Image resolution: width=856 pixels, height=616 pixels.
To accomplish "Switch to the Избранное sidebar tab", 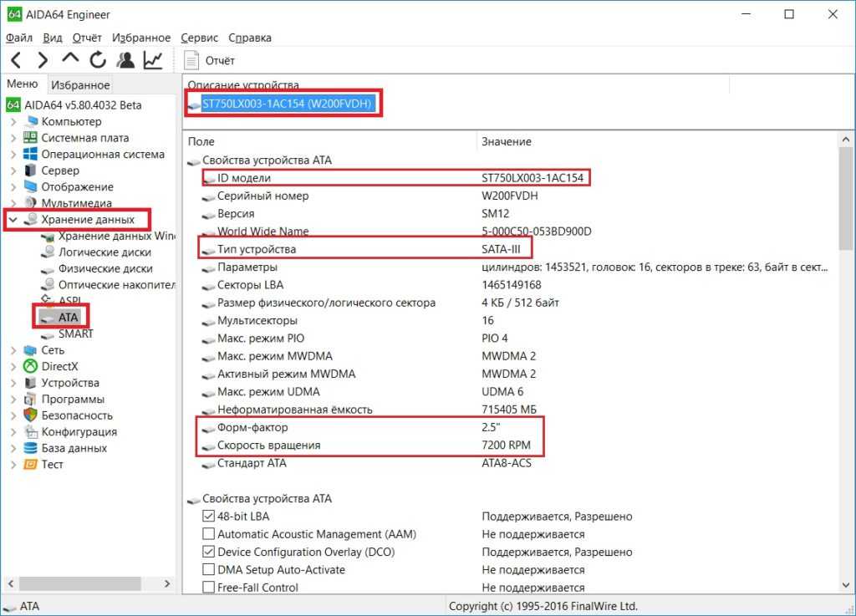I will [80, 85].
